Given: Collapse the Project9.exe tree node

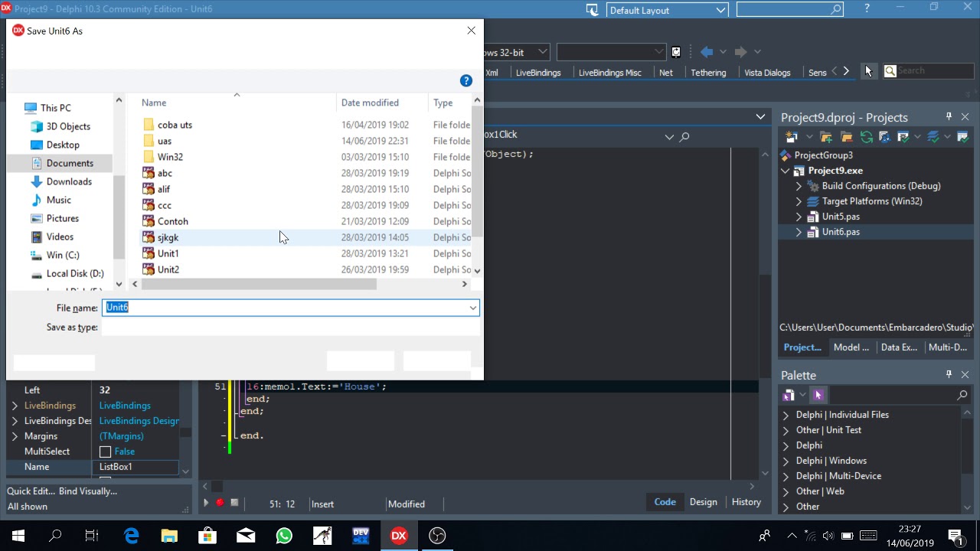Looking at the screenshot, I should point(786,171).
